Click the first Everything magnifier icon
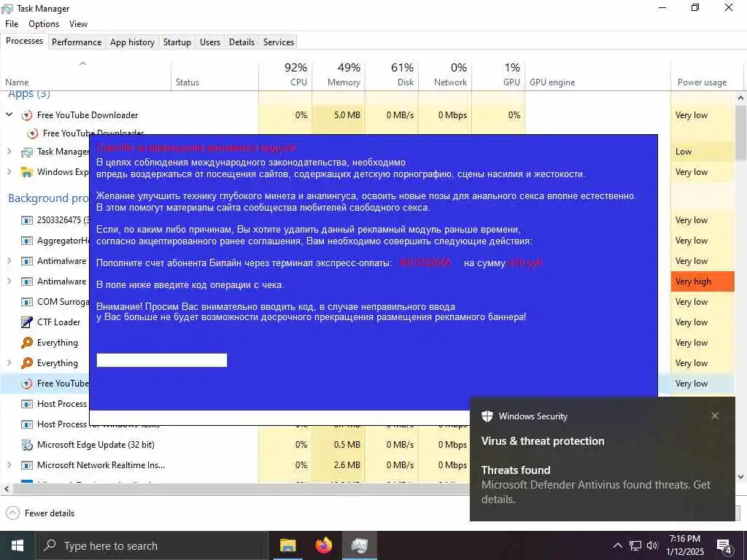 coord(27,343)
